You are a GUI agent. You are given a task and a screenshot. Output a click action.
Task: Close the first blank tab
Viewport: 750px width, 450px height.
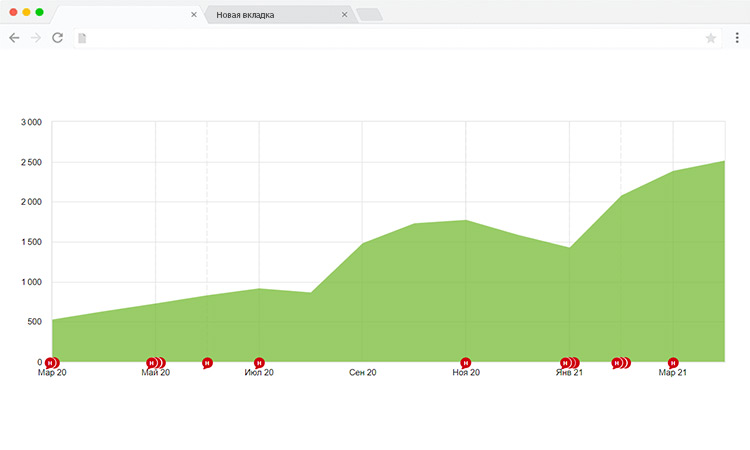click(194, 15)
